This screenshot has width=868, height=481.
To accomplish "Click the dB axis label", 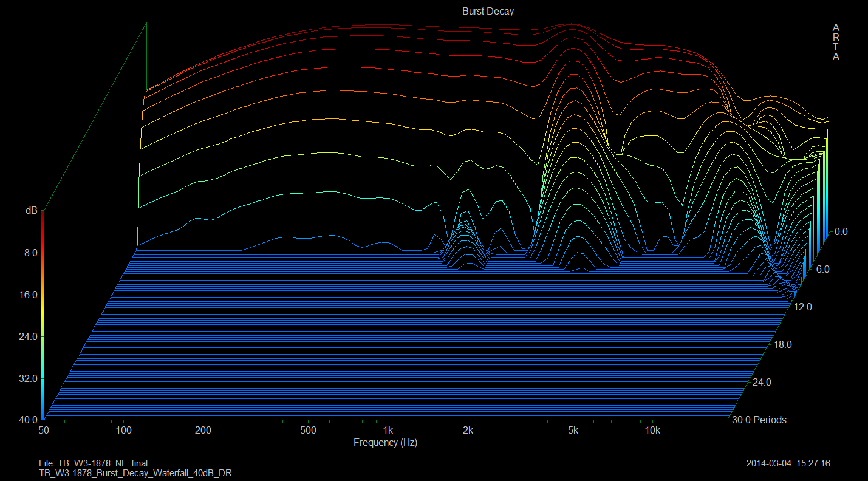I will [x=30, y=211].
